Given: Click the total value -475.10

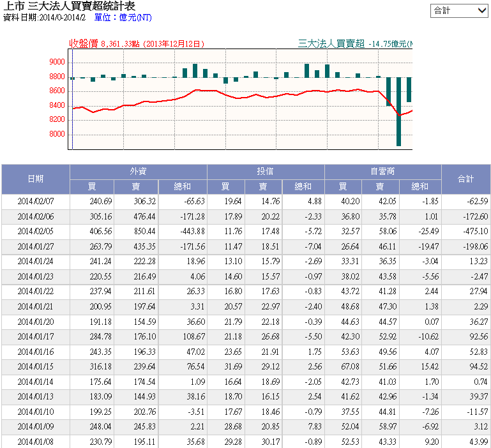Looking at the screenshot, I should click(x=475, y=232).
